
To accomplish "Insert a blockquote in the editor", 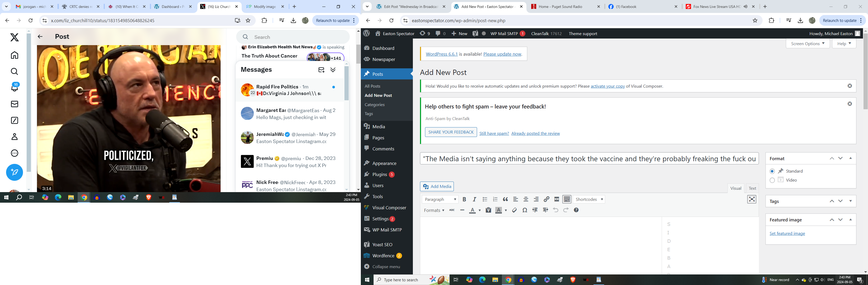I will [x=505, y=199].
